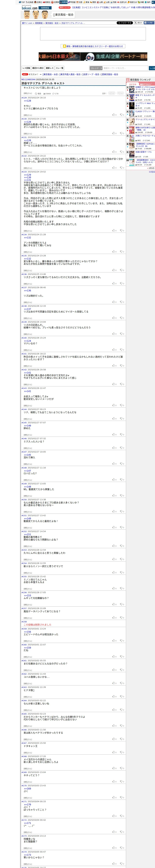Click thread number NO.12460344
Image resolution: width=155 pixels, height=868 pixels.
coord(28,80)
